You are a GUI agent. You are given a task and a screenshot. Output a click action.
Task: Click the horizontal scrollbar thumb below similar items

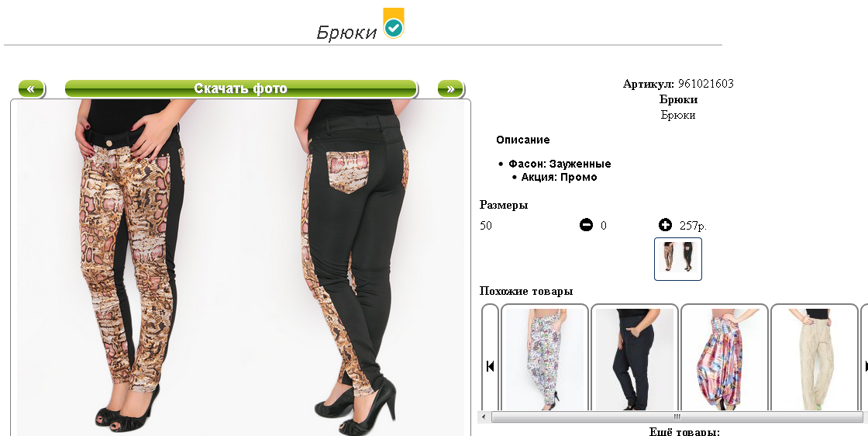coord(677,417)
